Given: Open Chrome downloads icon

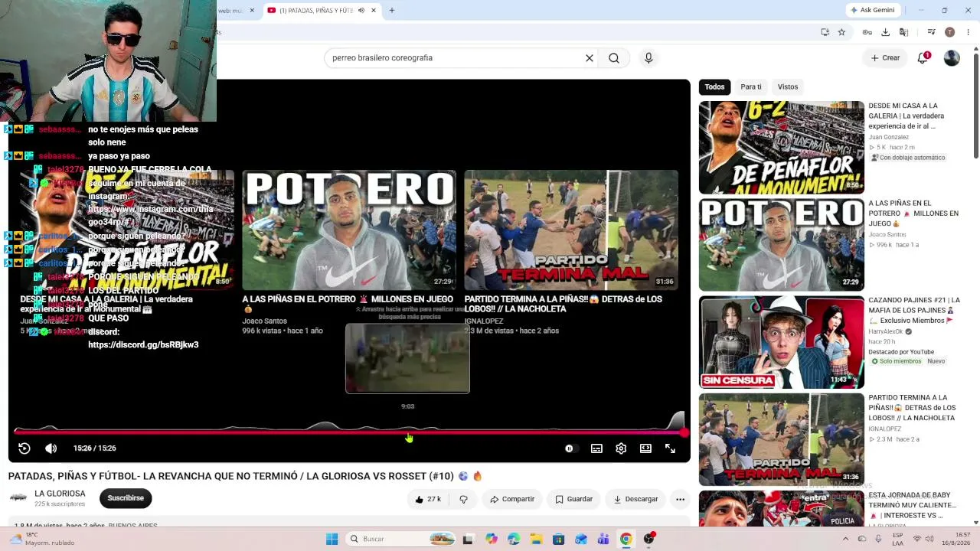Looking at the screenshot, I should coord(885,32).
